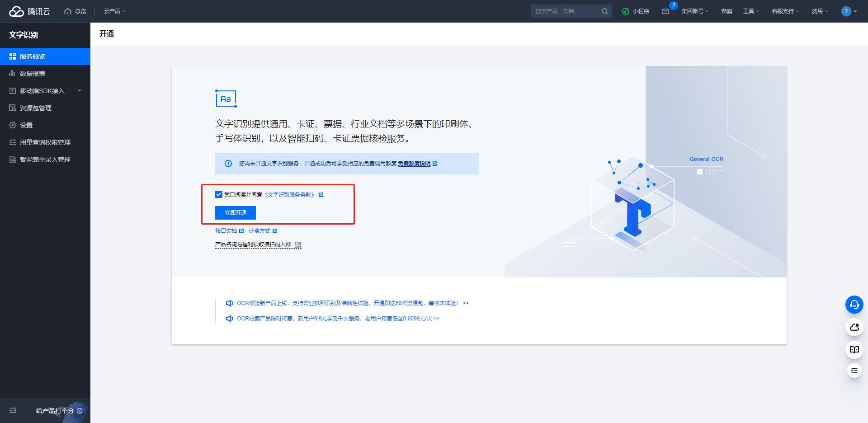The image size is (868, 423).
Task: Click the 资源包管理 package icon
Action: (13, 108)
